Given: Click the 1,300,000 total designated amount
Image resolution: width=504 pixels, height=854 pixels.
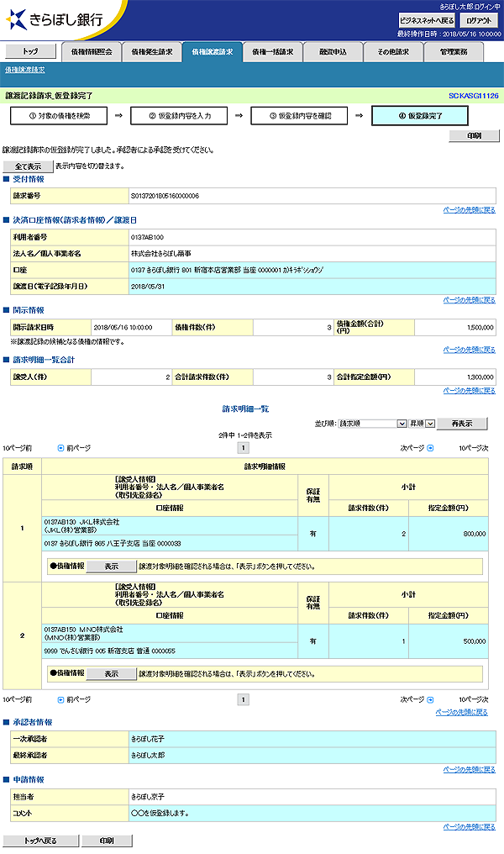Looking at the screenshot, I should (x=480, y=377).
